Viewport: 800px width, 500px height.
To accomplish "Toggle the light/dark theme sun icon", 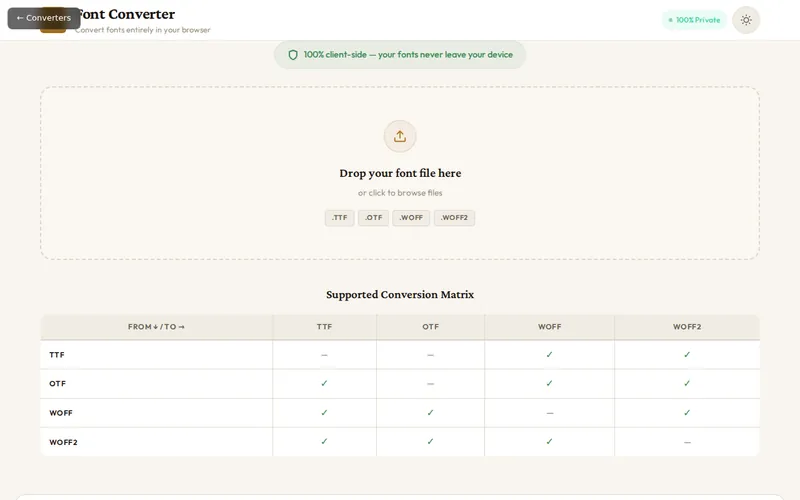I will point(746,20).
